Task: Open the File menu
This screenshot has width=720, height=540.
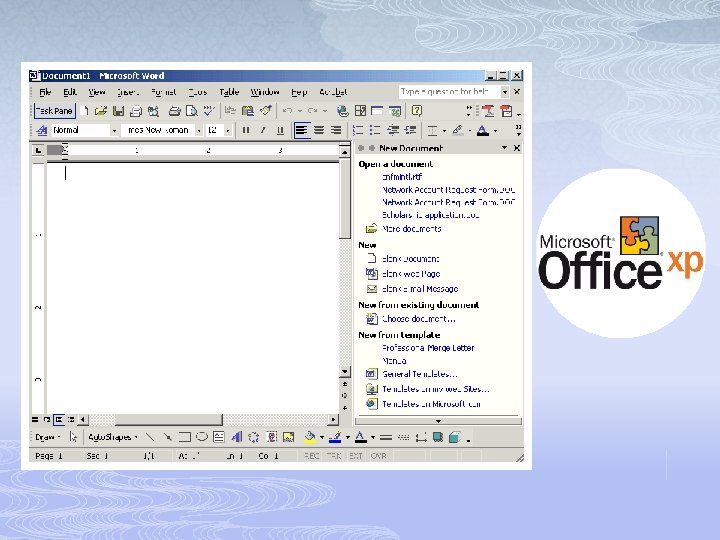Action: pyautogui.click(x=45, y=92)
